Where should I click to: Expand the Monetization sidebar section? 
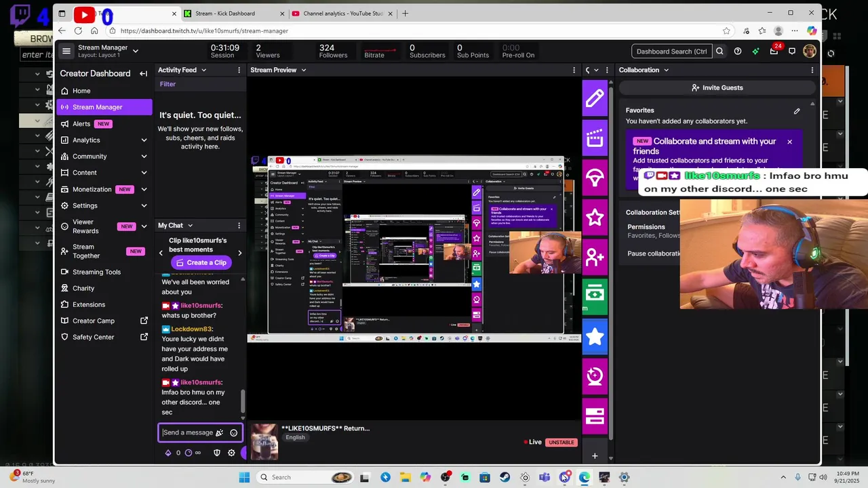click(x=144, y=189)
